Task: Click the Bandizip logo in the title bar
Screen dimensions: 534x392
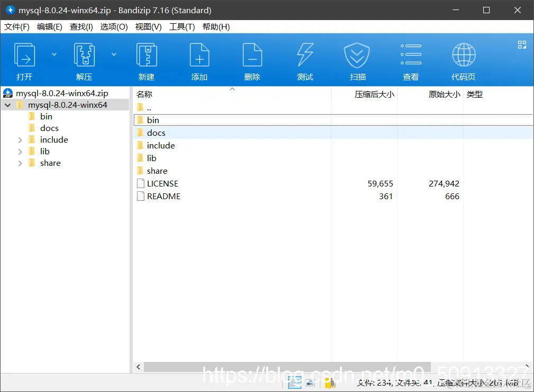Action: click(x=11, y=10)
